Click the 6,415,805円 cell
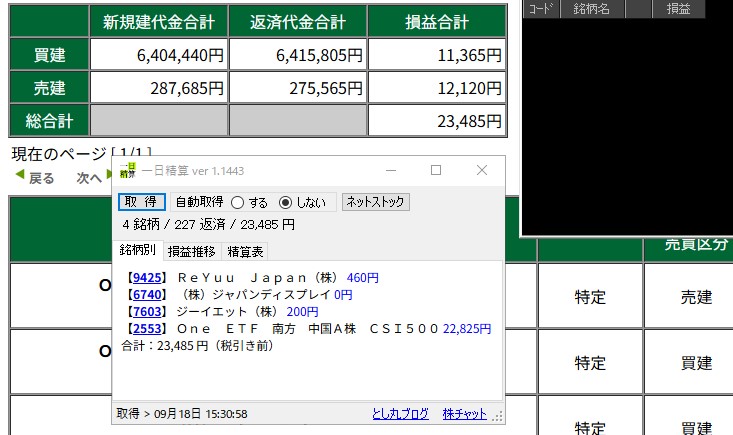 tap(298, 55)
